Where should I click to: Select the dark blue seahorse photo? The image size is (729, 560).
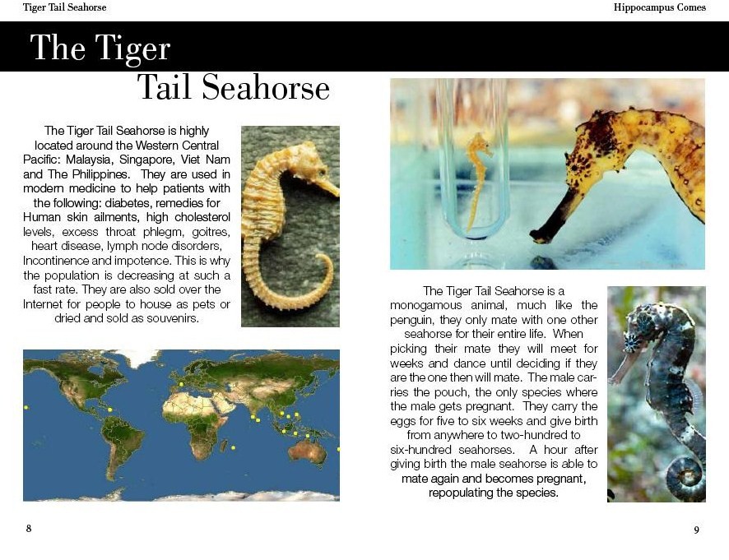tap(656, 393)
